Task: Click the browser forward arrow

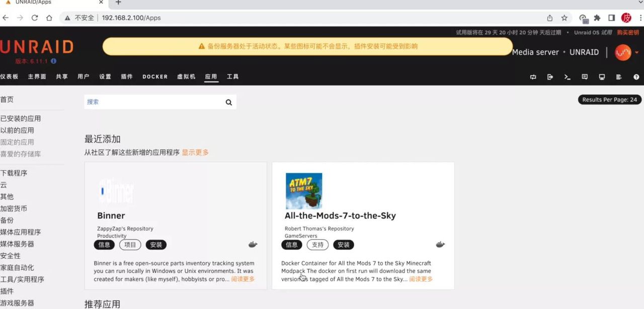Action: [20, 18]
